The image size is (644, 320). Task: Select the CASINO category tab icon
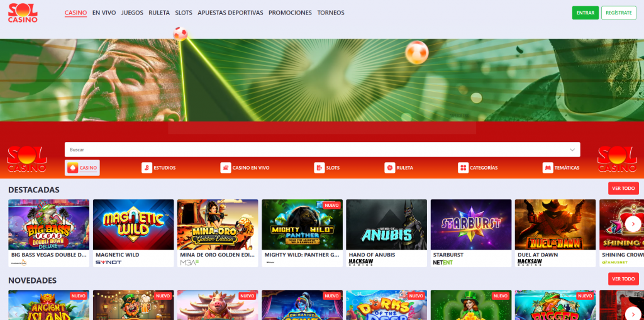(73, 168)
